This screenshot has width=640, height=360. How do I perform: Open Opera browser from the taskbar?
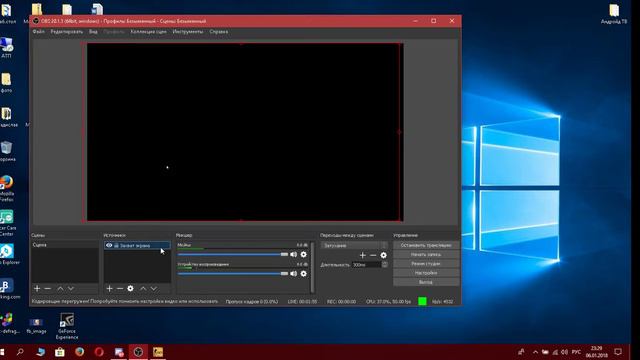click(x=99, y=352)
